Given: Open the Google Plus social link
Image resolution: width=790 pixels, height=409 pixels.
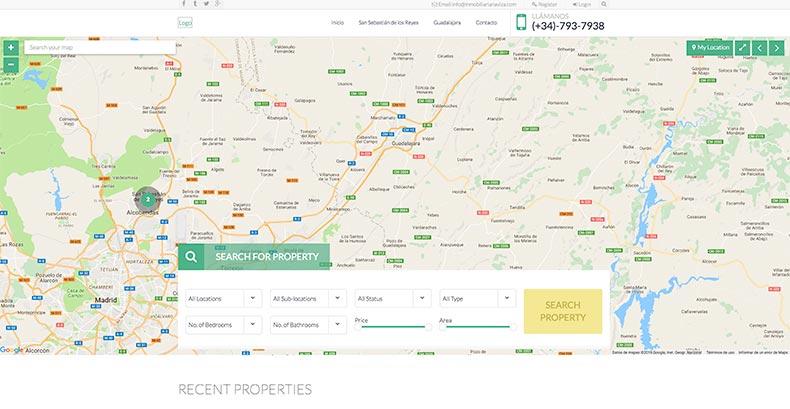Looking at the screenshot, I should (x=218, y=4).
